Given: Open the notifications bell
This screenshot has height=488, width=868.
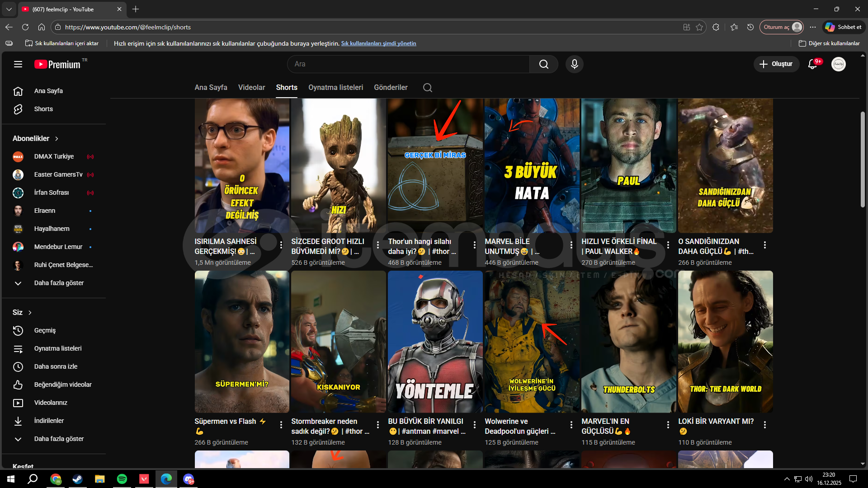Looking at the screenshot, I should pos(812,64).
